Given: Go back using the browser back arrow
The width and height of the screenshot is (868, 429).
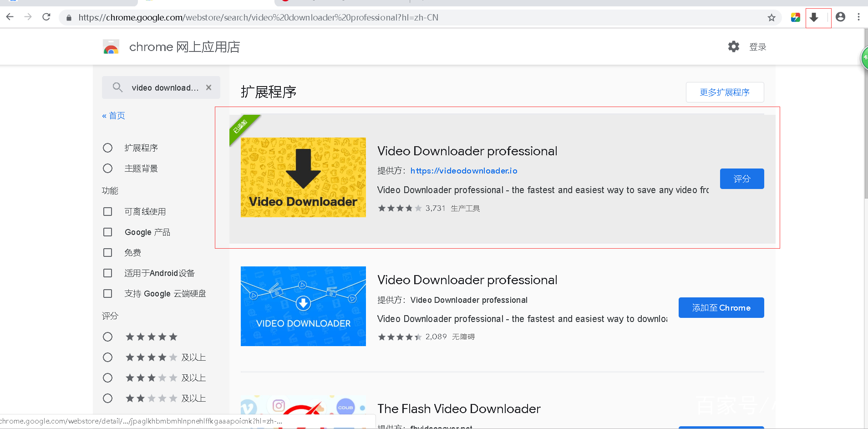Looking at the screenshot, I should pyautogui.click(x=10, y=17).
